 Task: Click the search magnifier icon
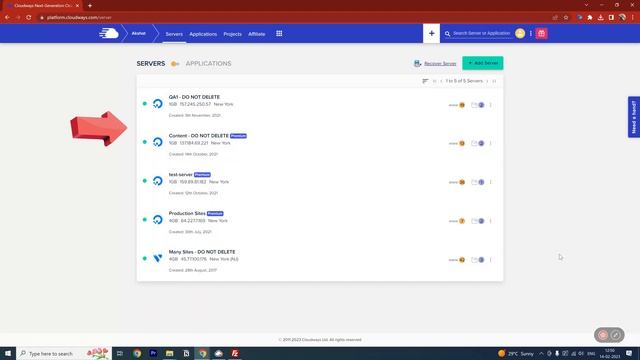point(447,33)
